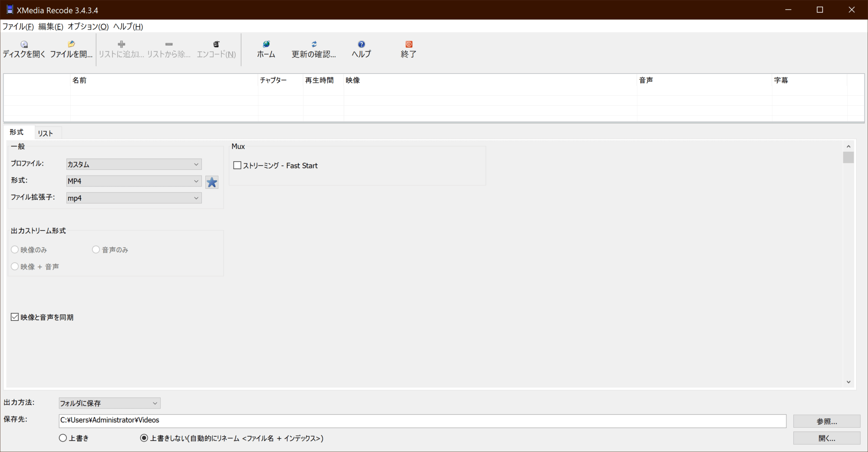
Task: Minimize the XMedia Recode window
Action: pyautogui.click(x=789, y=10)
